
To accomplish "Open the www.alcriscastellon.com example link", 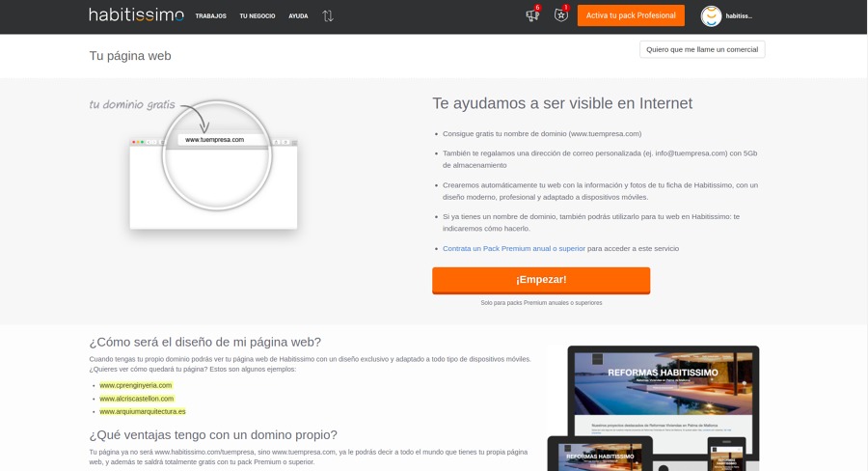I will [137, 399].
